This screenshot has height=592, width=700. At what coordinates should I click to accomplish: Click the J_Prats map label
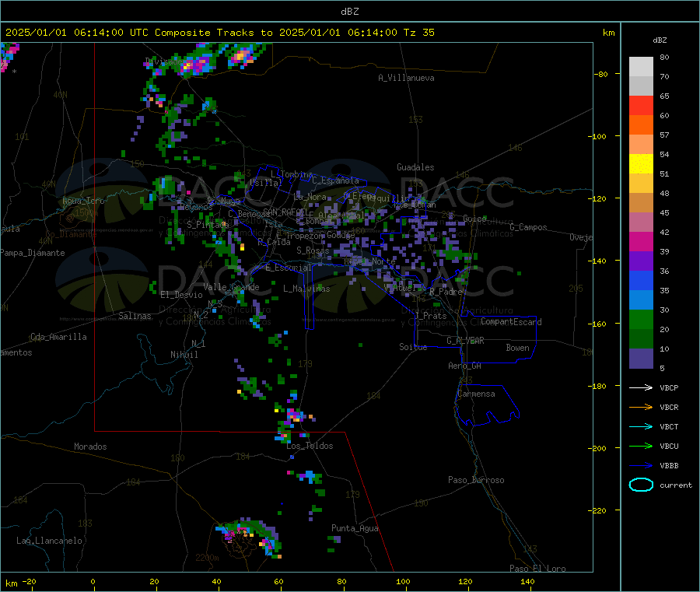pos(430,316)
